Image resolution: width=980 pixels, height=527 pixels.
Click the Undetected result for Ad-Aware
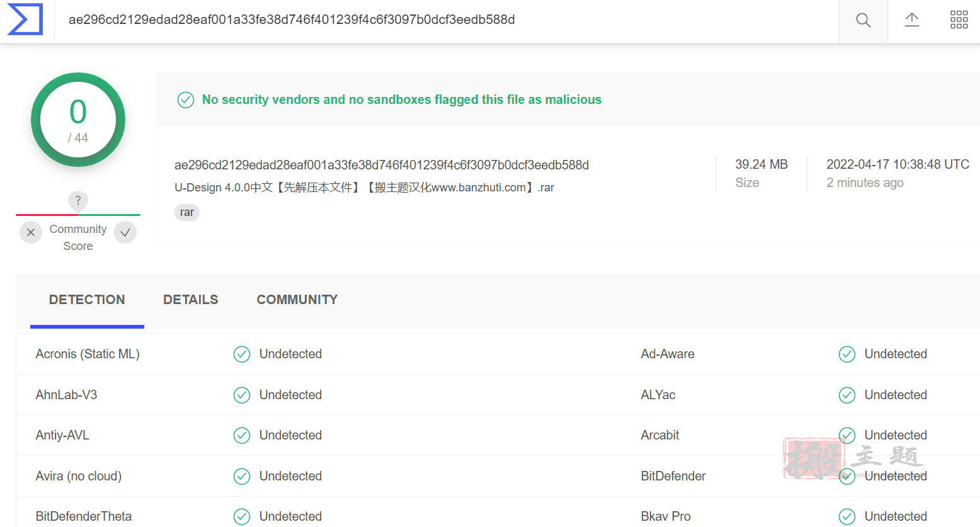(x=896, y=354)
